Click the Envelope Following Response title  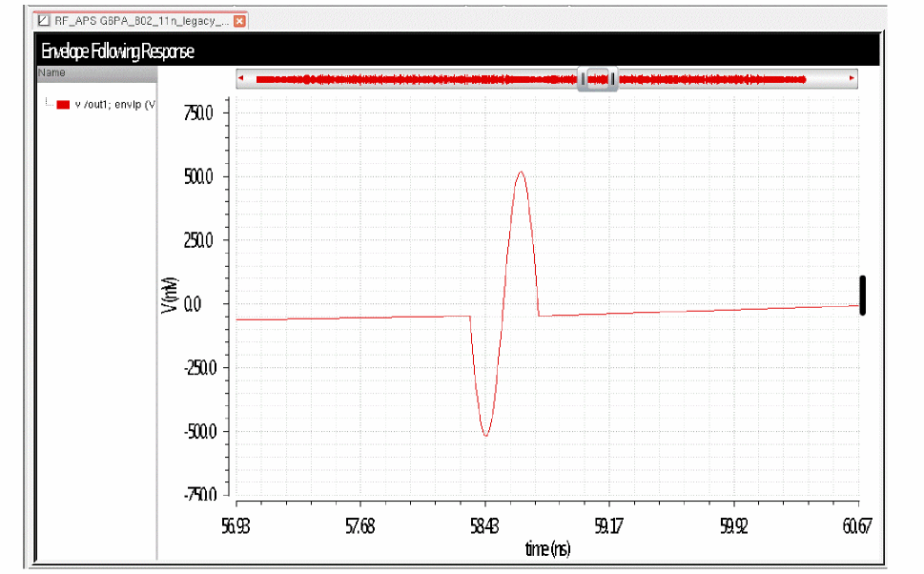tap(117, 51)
